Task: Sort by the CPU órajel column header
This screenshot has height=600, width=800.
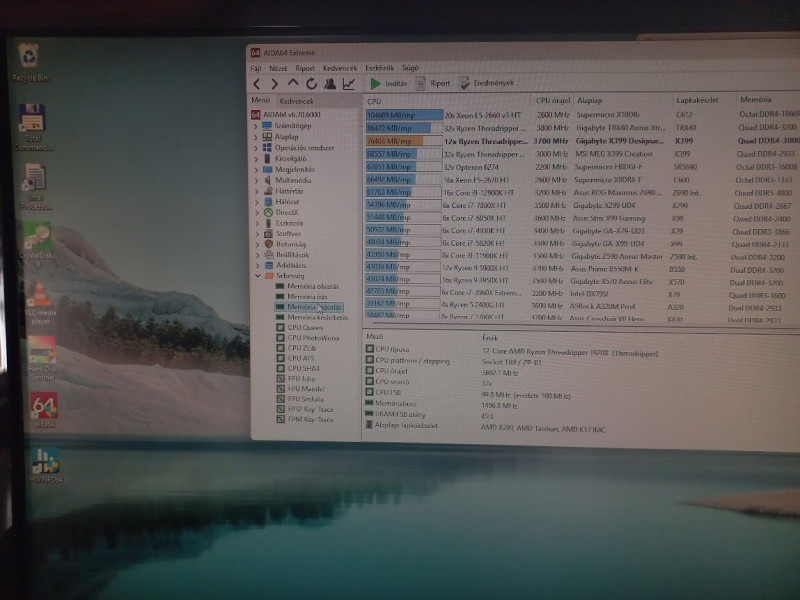Action: 553,101
